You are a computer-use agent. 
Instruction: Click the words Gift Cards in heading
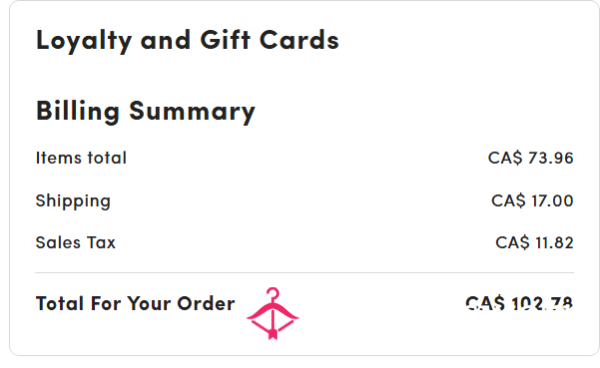(x=270, y=40)
